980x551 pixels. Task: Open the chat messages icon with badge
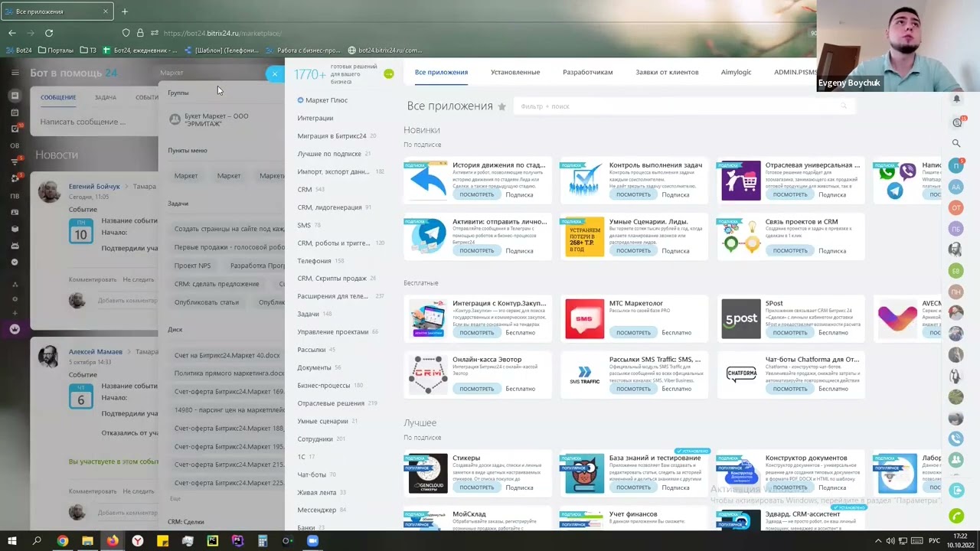[957, 122]
